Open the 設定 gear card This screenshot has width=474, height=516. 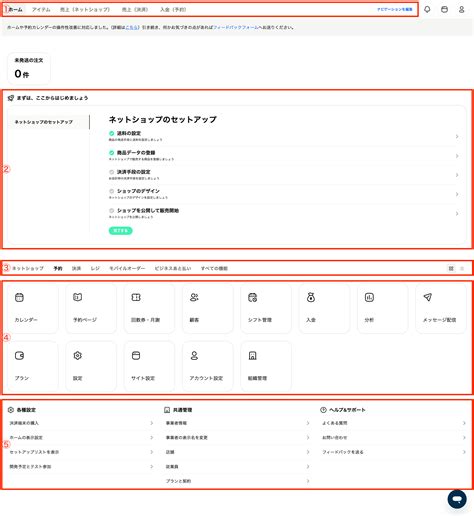coord(91,366)
